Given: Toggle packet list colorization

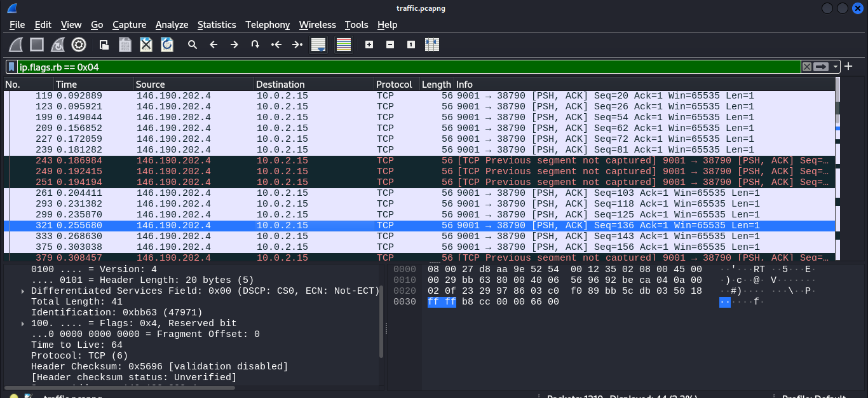Looking at the screenshot, I should tap(342, 45).
